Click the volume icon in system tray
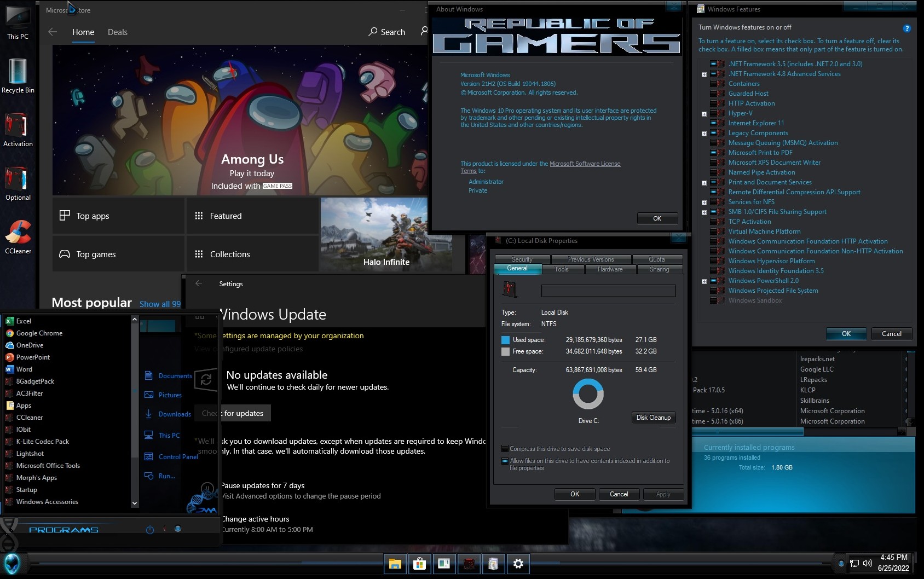924x579 pixels. pos(867,563)
